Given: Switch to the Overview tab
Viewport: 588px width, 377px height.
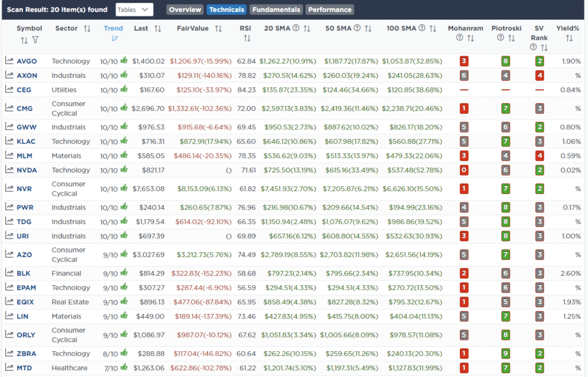Looking at the screenshot, I should [x=185, y=10].
